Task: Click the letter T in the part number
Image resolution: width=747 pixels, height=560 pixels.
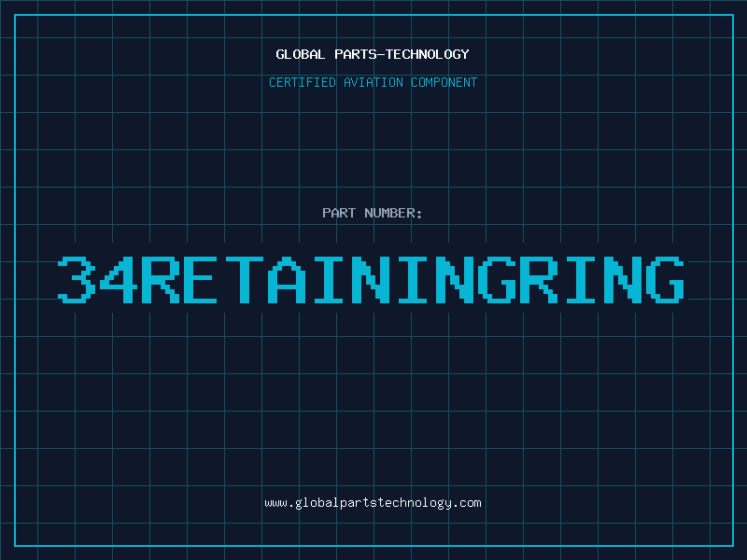Action: tap(246, 278)
